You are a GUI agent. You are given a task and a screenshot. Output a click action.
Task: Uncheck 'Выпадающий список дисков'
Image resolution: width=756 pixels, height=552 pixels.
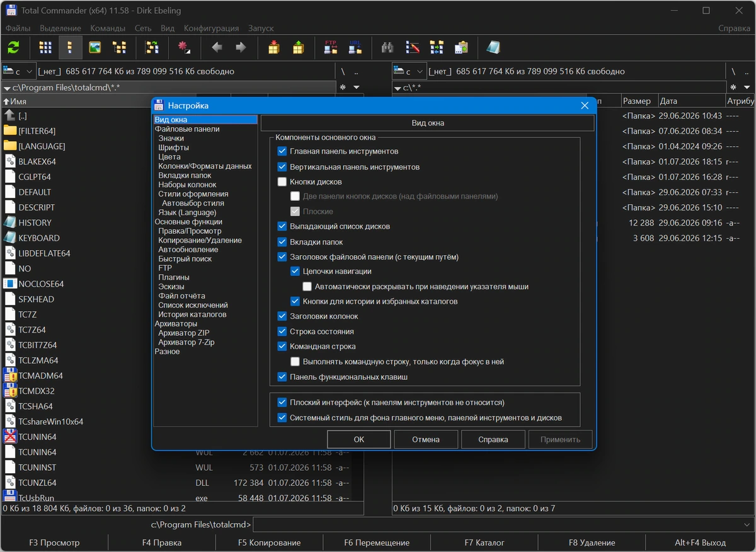282,226
